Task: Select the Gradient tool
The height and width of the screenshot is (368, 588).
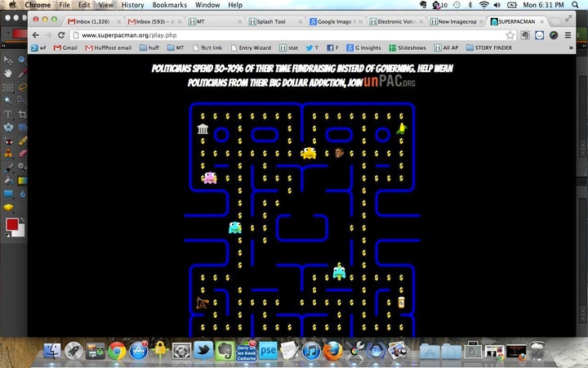Action: tap(22, 181)
